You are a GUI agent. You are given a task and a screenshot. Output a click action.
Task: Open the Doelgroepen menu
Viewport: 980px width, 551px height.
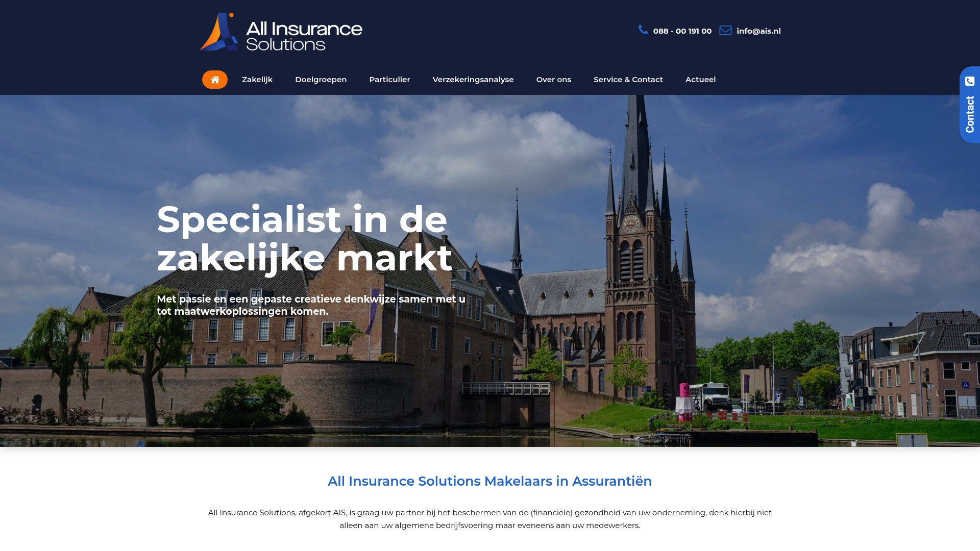(x=321, y=80)
